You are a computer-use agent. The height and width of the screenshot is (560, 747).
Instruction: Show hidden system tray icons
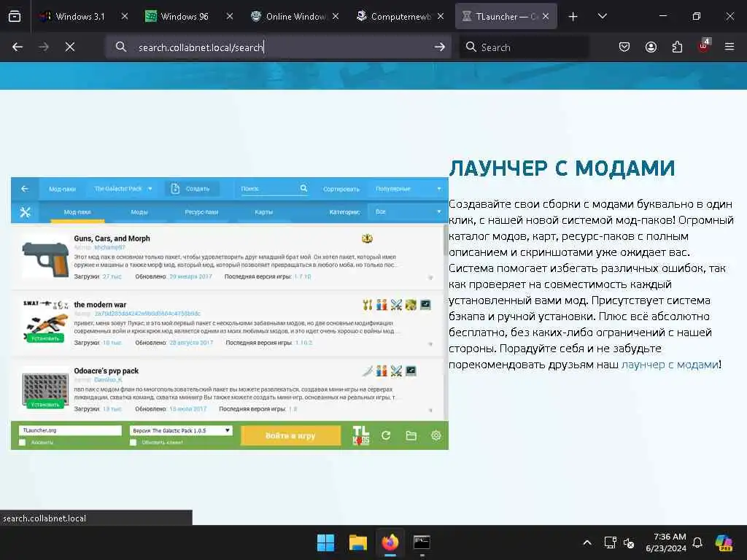click(587, 542)
